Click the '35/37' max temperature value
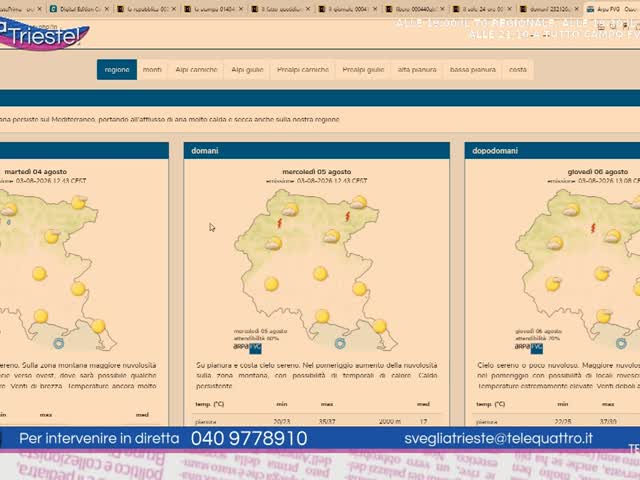640x480 pixels. tap(327, 421)
